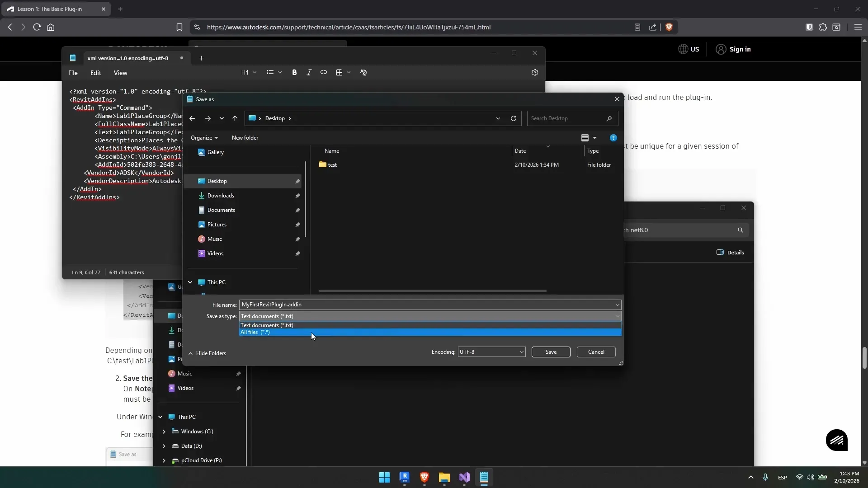Viewport: 868px width, 488px height.
Task: Refresh the Desktop folder listing
Action: [x=514, y=118]
